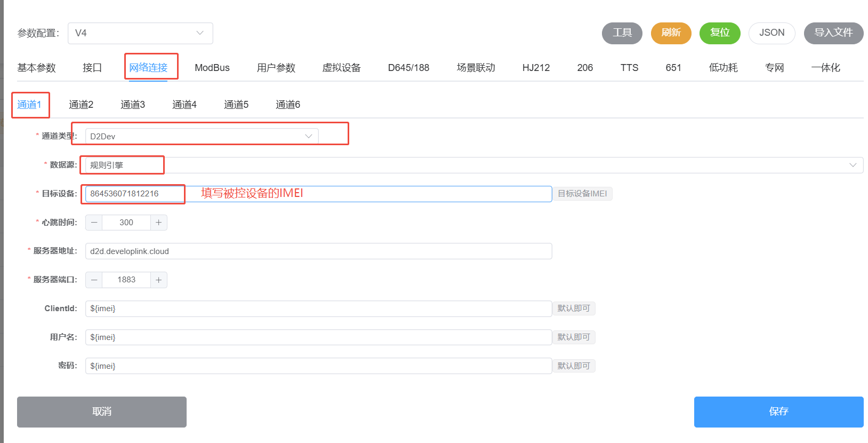Click the green 复位 button

click(719, 33)
